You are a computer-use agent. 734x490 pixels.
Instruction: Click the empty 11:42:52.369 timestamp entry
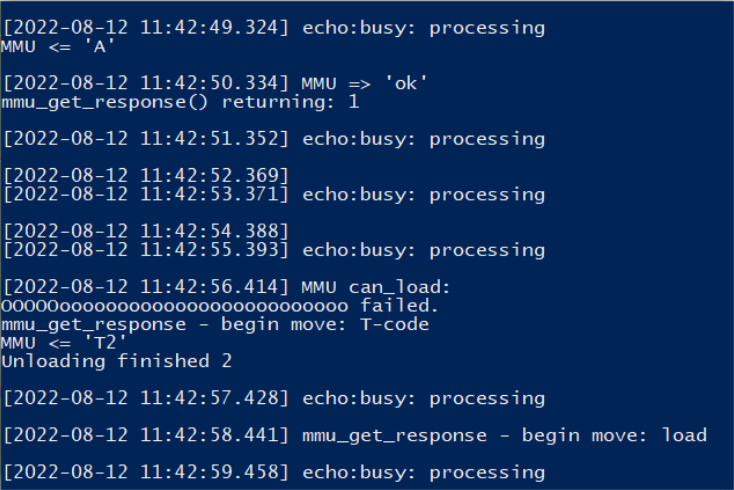(x=146, y=176)
